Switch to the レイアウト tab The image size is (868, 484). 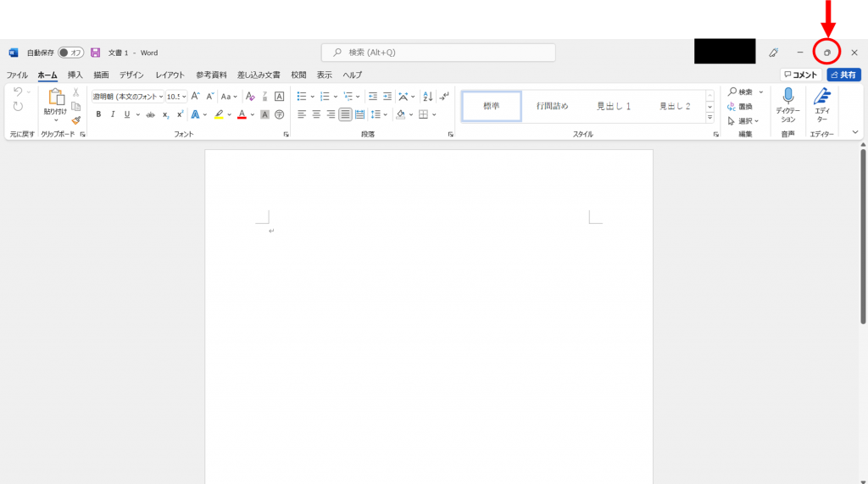(x=170, y=75)
